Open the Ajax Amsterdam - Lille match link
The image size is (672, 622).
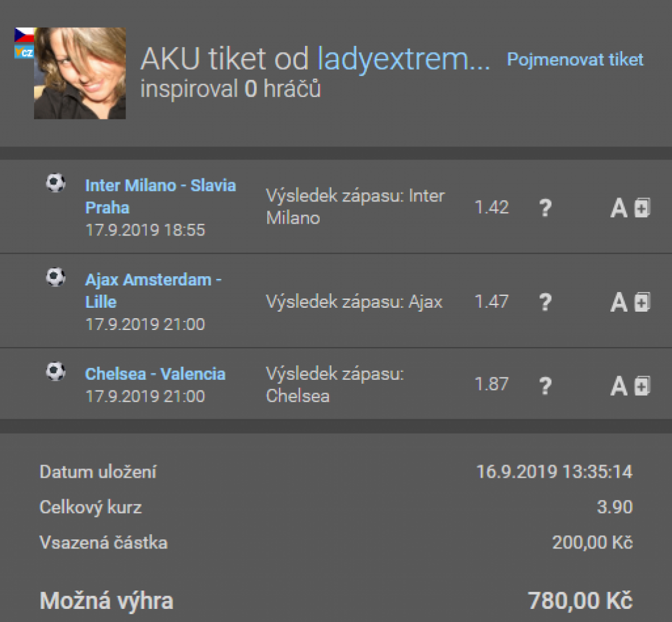153,291
